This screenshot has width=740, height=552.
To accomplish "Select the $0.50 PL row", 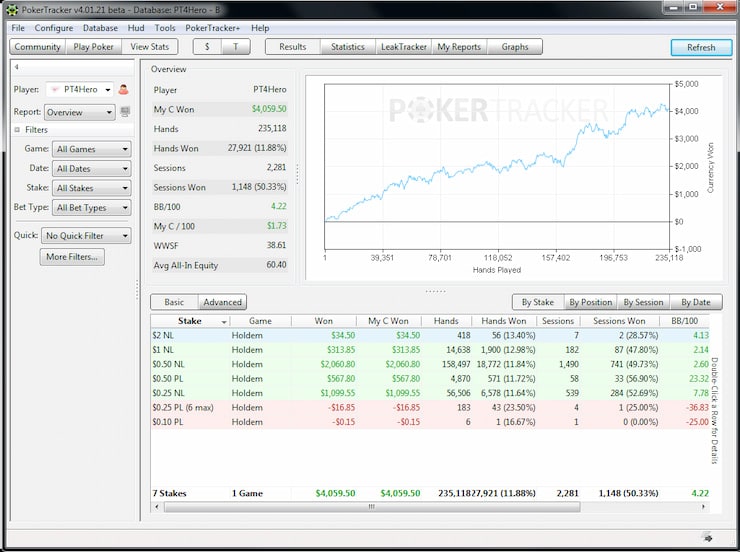I will coord(430,379).
